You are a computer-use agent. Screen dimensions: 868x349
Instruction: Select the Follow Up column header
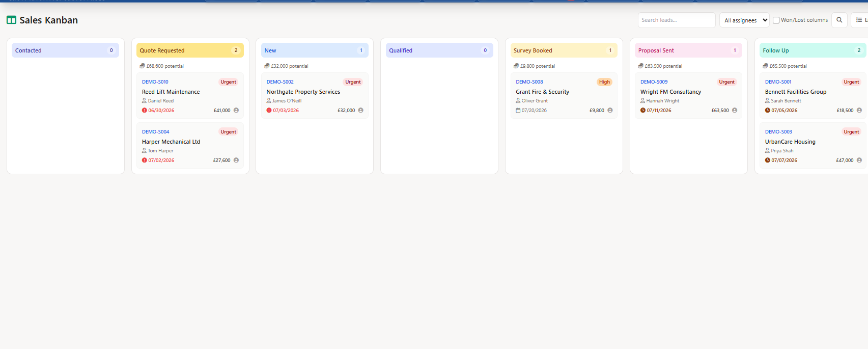813,50
